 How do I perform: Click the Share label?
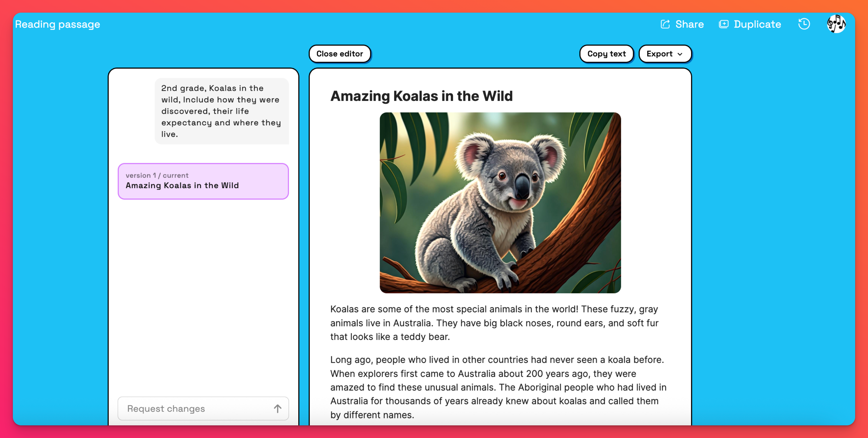(689, 24)
